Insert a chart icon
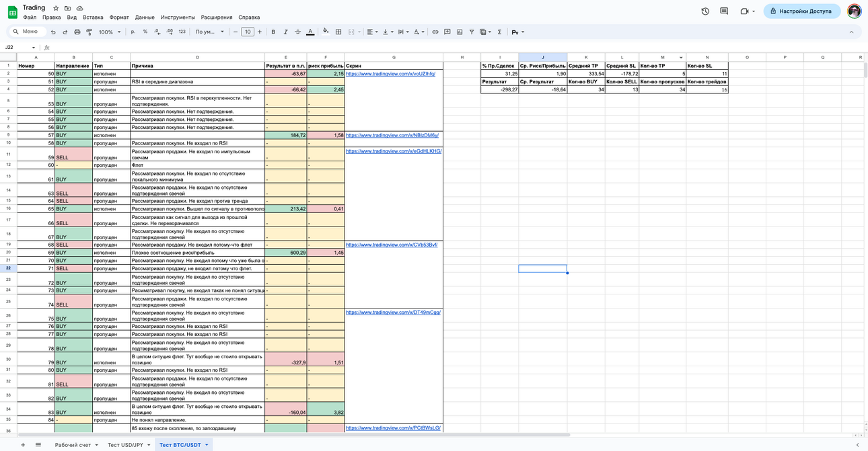This screenshot has width=868, height=451. point(460,32)
